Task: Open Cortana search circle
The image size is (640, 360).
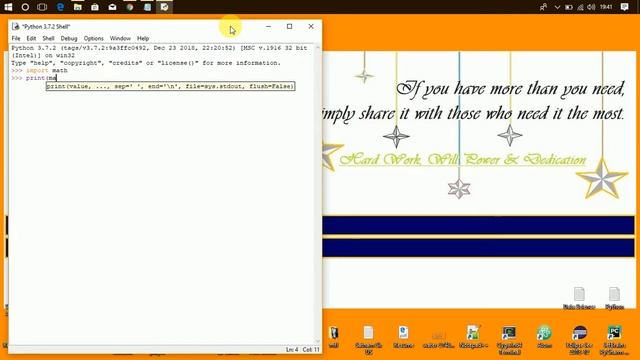Action: coord(25,7)
